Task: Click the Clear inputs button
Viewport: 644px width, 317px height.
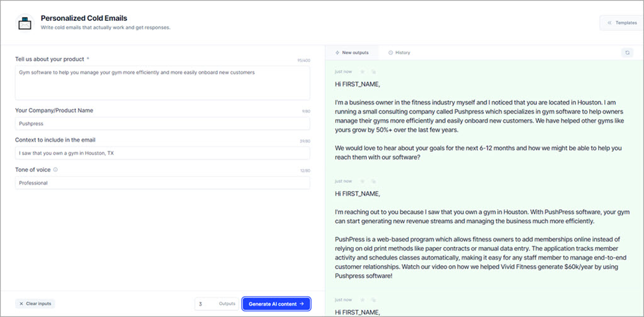Action: (x=35, y=304)
